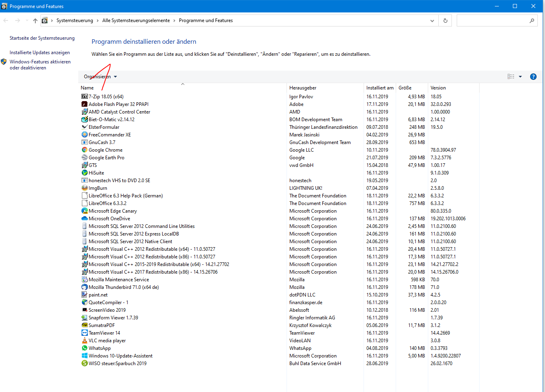Expand the recent locations arrow

(x=27, y=20)
